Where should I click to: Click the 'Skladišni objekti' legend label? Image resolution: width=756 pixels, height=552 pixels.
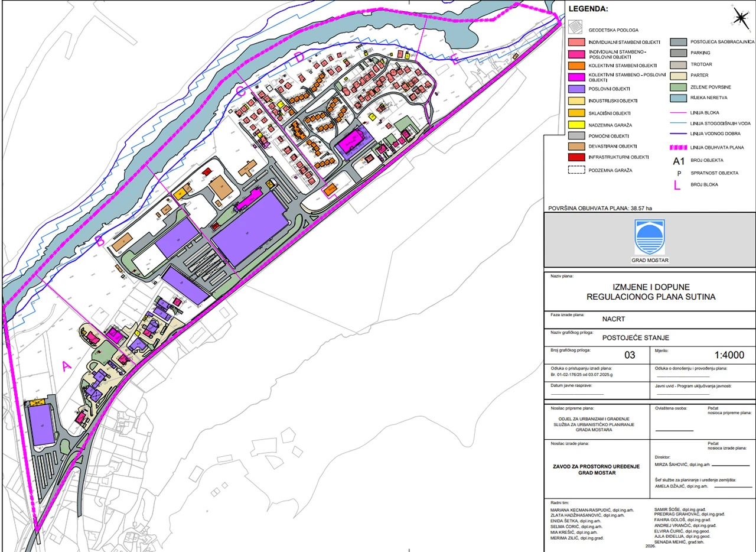click(x=610, y=113)
